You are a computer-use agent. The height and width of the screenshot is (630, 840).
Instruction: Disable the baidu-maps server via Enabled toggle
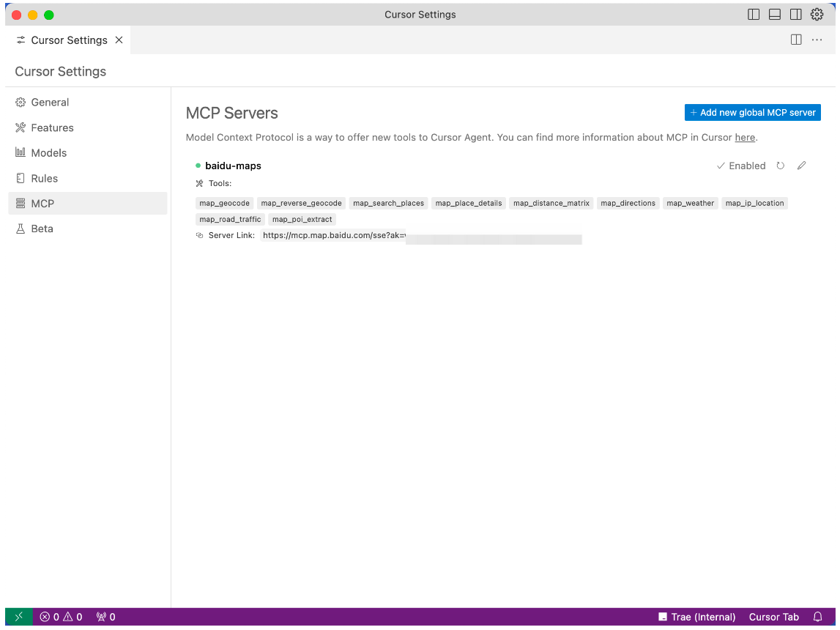point(741,166)
